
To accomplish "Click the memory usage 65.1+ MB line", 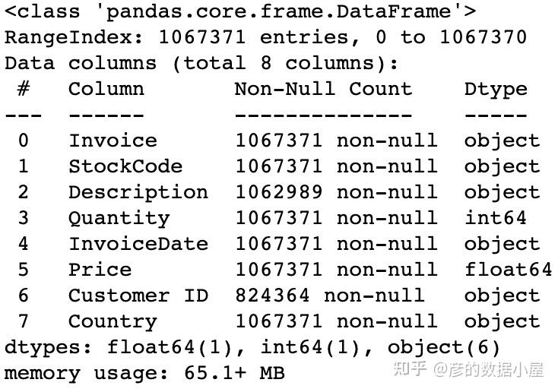I will pyautogui.click(x=144, y=373).
